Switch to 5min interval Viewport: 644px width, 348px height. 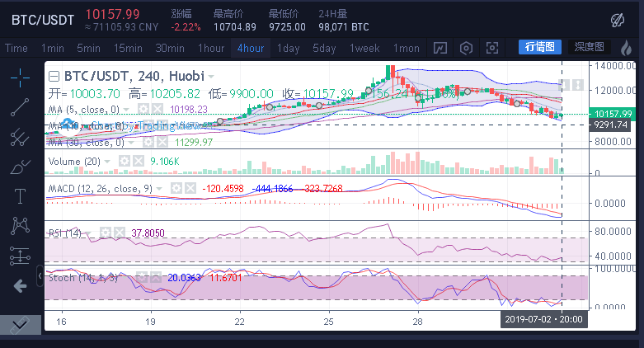pyautogui.click(x=89, y=48)
